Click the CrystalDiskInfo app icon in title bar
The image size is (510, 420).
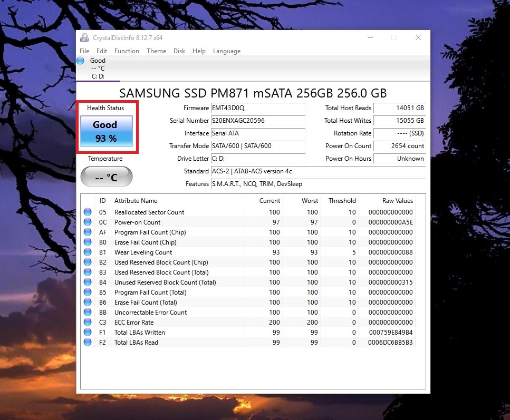(x=84, y=38)
